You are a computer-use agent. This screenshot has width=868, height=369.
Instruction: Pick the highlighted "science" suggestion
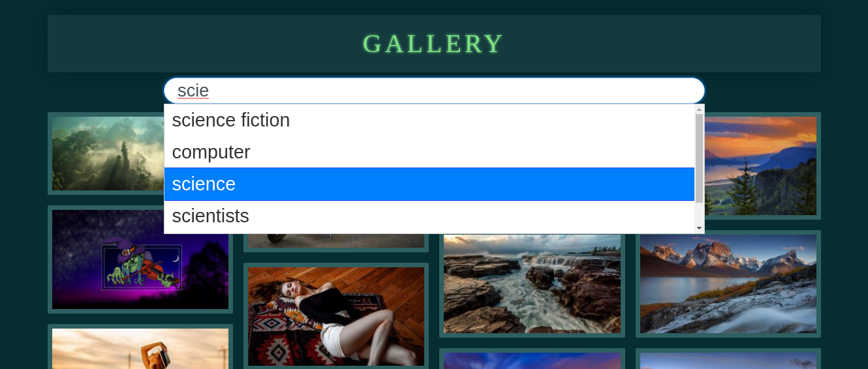click(x=429, y=184)
